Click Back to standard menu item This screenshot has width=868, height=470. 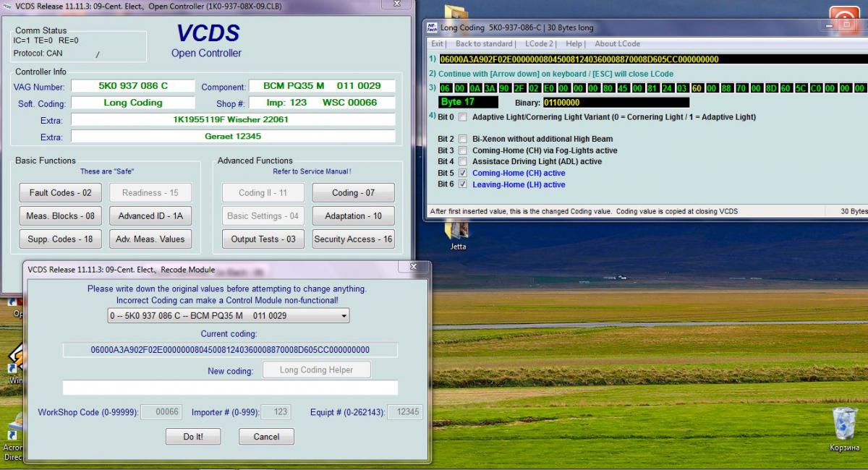tap(485, 44)
